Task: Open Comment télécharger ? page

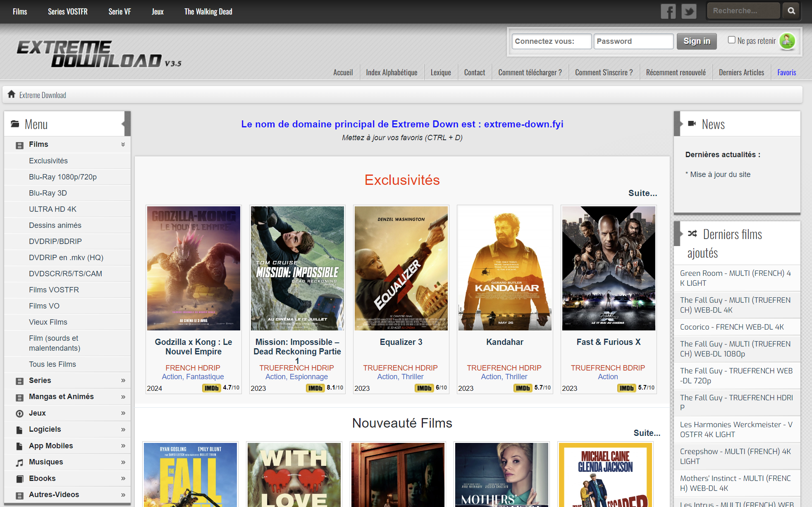Action: [530, 72]
